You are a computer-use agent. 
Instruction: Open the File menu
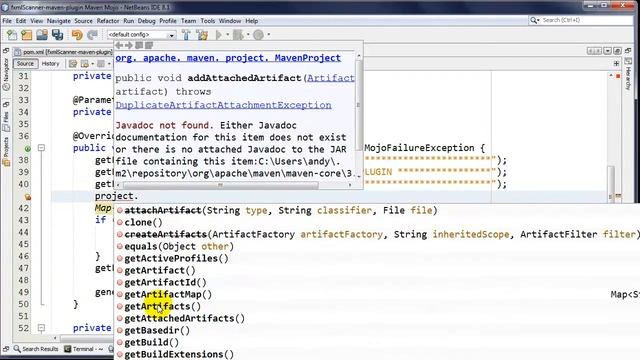(x=7, y=20)
